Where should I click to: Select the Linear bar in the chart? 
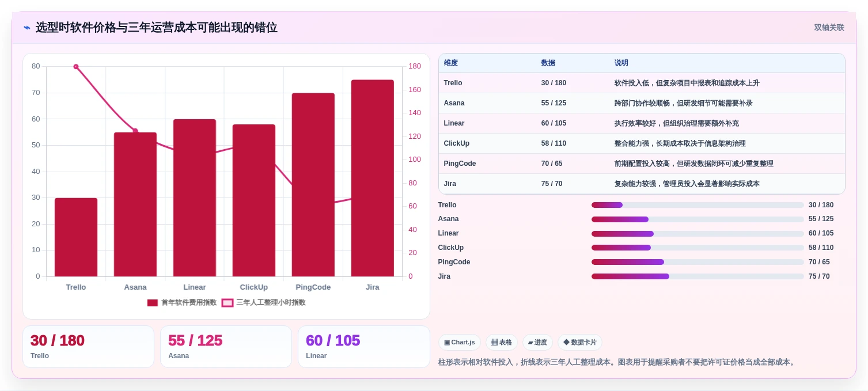(x=195, y=198)
